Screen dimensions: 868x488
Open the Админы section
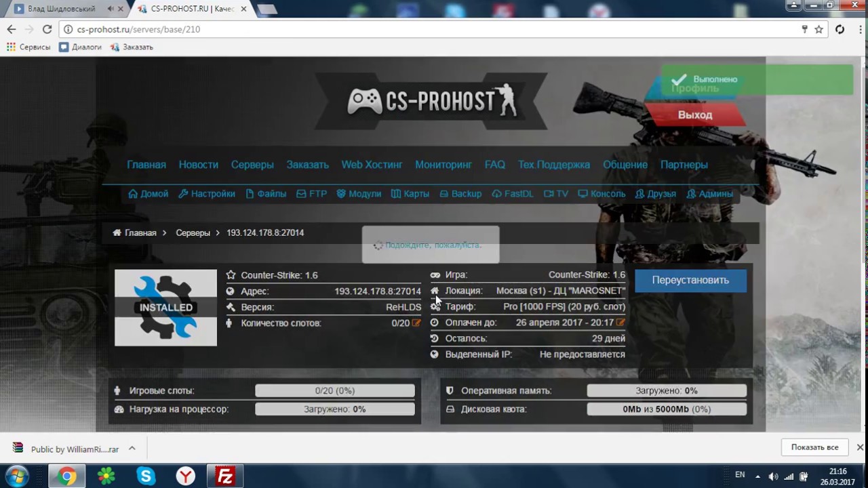pos(710,194)
